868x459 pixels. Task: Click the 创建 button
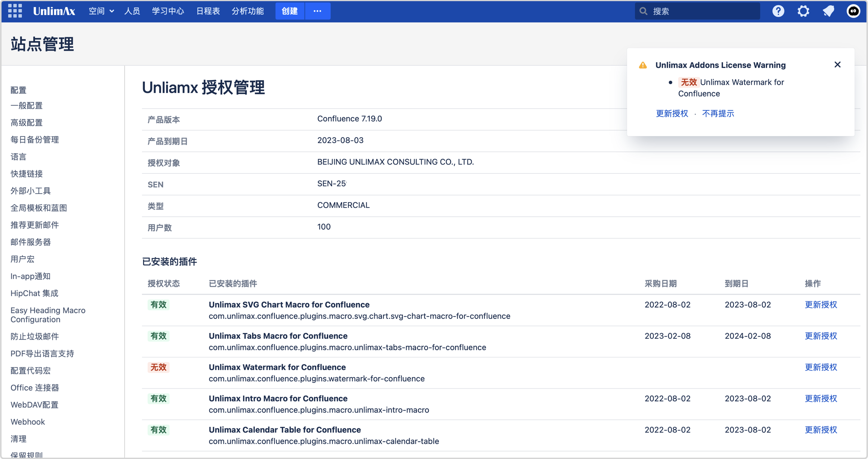290,11
